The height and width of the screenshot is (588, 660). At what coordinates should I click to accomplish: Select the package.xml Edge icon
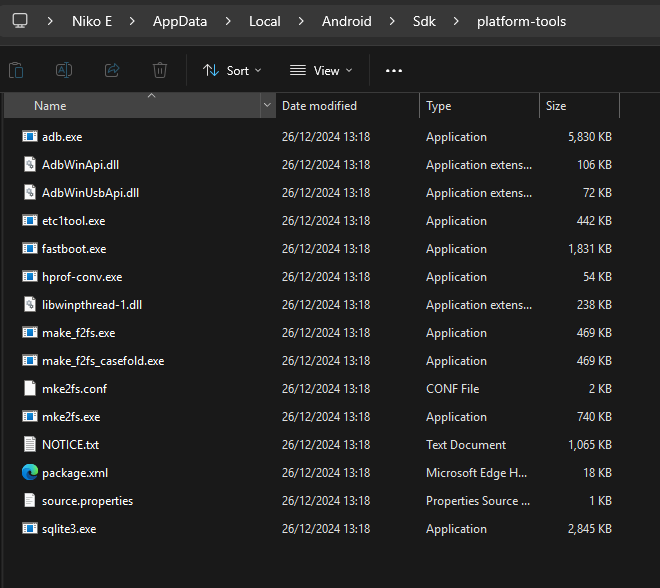tap(30, 472)
